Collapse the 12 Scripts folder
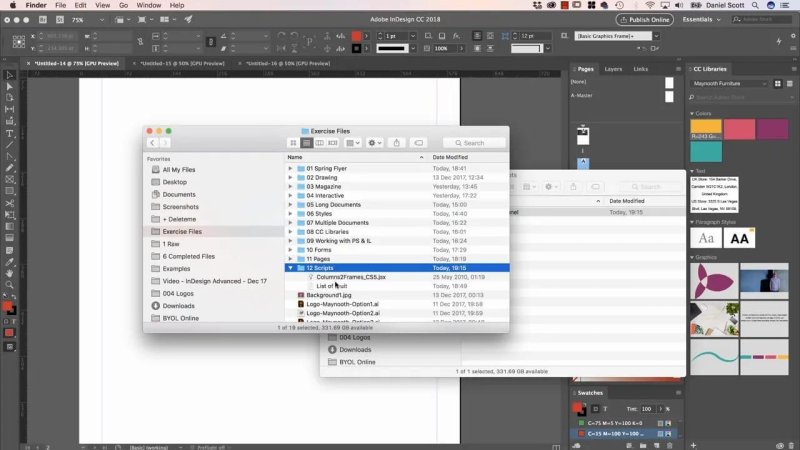Image resolution: width=800 pixels, height=450 pixels. [x=290, y=268]
